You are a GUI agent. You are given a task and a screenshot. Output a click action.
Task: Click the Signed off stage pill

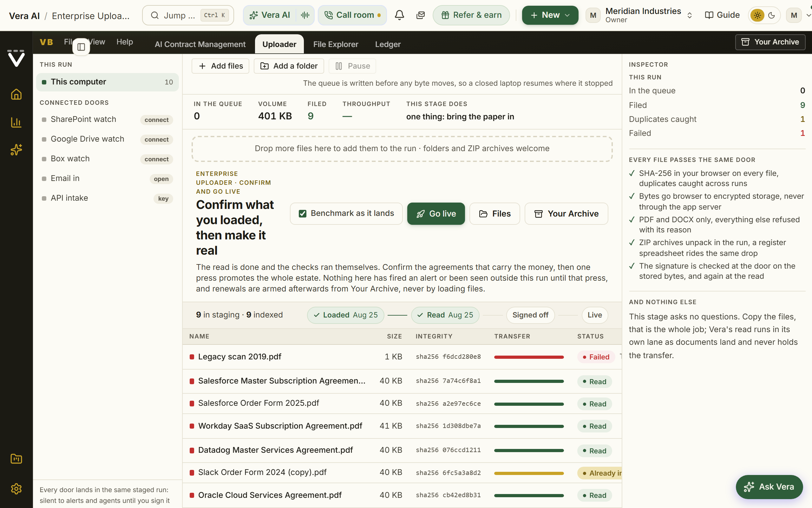pos(530,315)
